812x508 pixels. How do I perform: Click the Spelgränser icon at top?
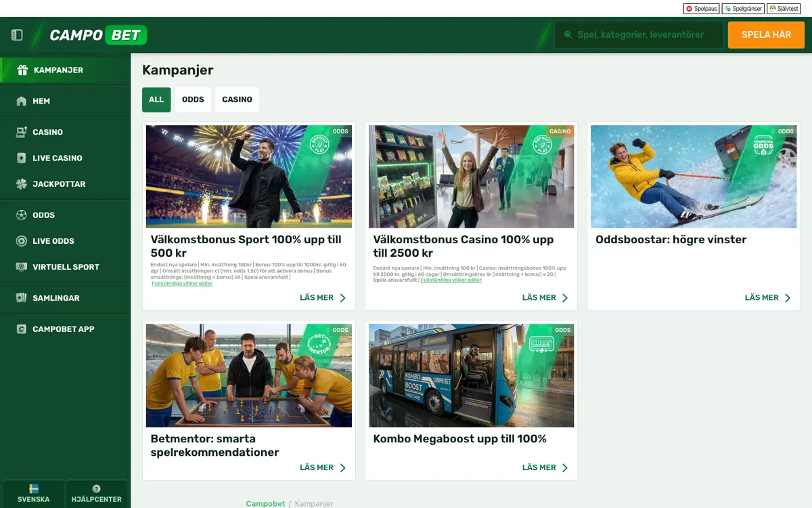(x=728, y=9)
